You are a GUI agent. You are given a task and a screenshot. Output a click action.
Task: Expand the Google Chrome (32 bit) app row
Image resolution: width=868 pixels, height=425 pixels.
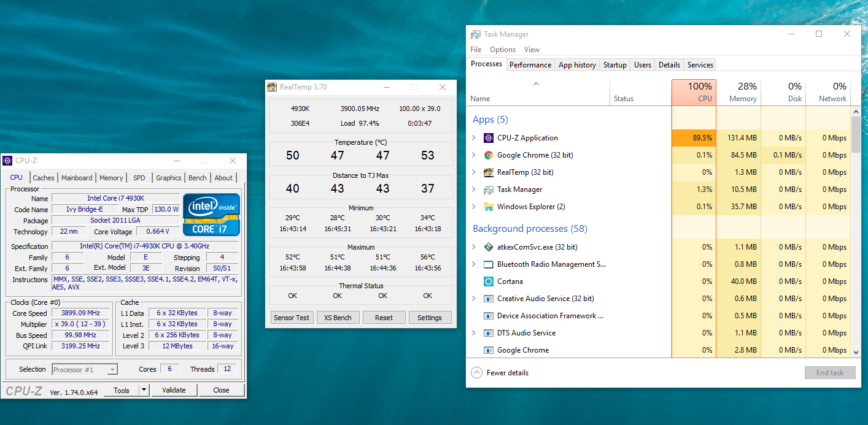pos(474,155)
